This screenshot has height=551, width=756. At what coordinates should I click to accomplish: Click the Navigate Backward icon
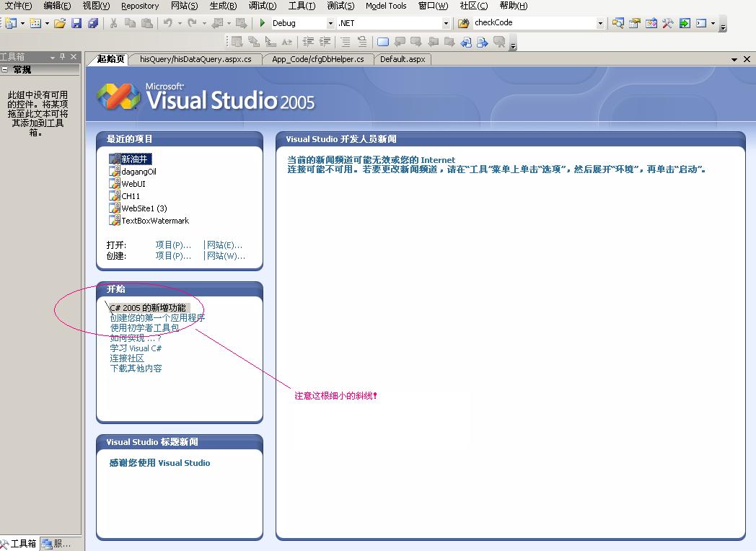218,23
